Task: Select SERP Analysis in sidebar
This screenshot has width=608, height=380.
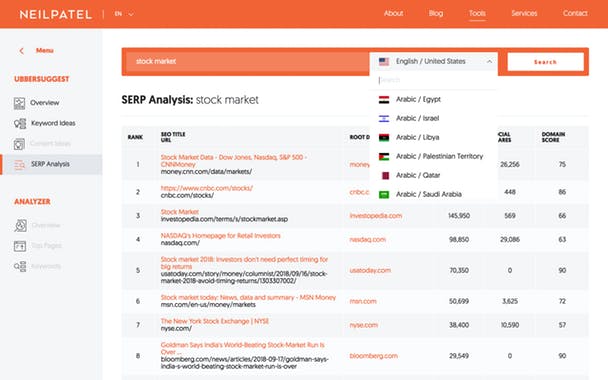Action: coord(50,164)
